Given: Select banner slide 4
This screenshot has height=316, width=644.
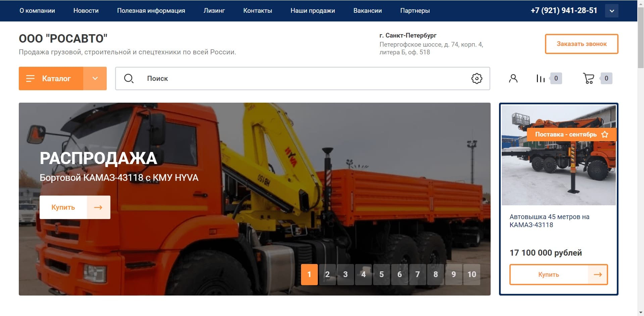Looking at the screenshot, I should 363,274.
